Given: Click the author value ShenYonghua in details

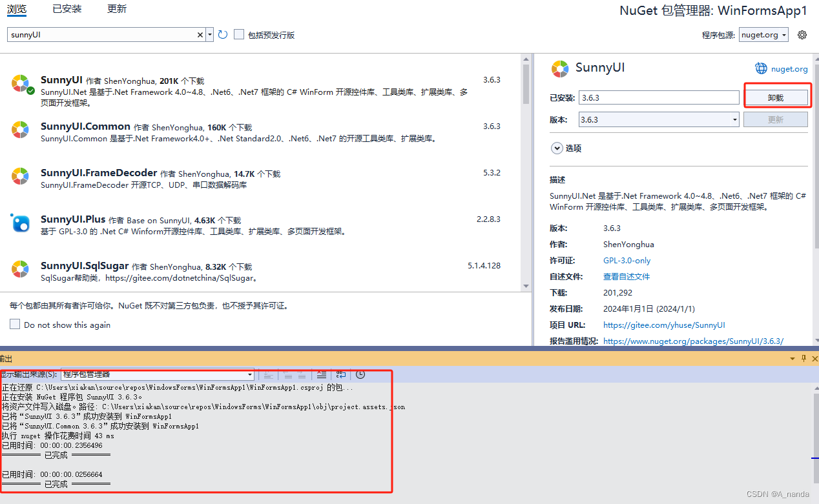Looking at the screenshot, I should point(628,244).
